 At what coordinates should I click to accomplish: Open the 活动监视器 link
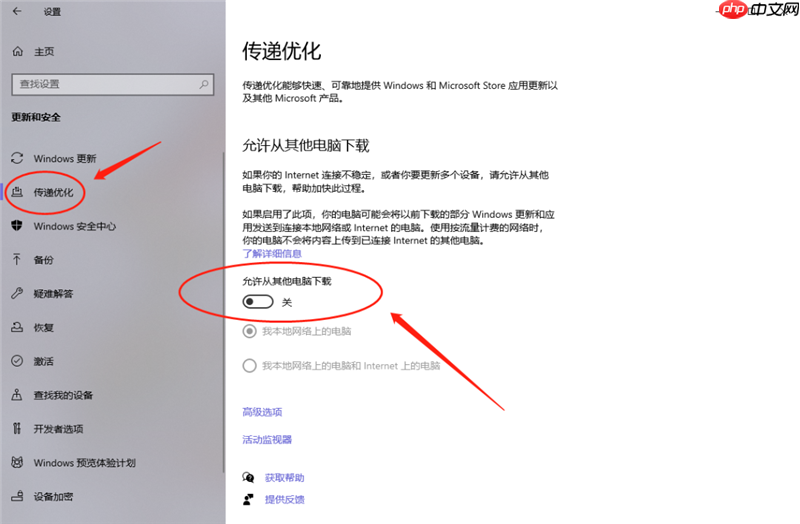tap(267, 439)
